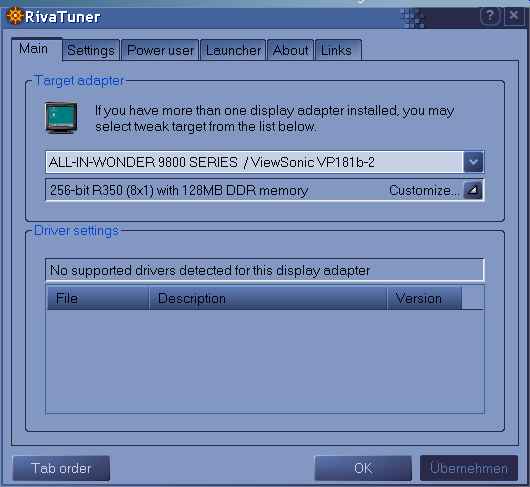Sort driver list by File column
This screenshot has height=487, width=530.
[x=98, y=298]
